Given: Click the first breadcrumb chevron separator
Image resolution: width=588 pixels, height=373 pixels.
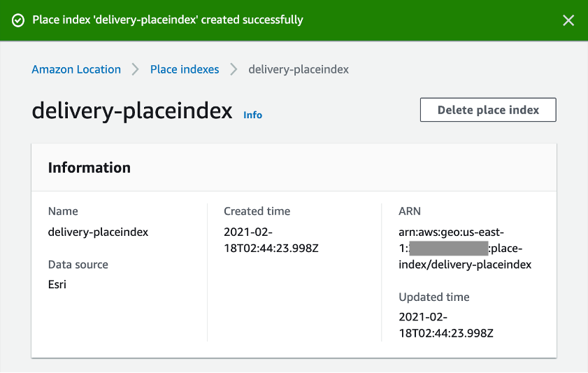Looking at the screenshot, I should pos(136,69).
